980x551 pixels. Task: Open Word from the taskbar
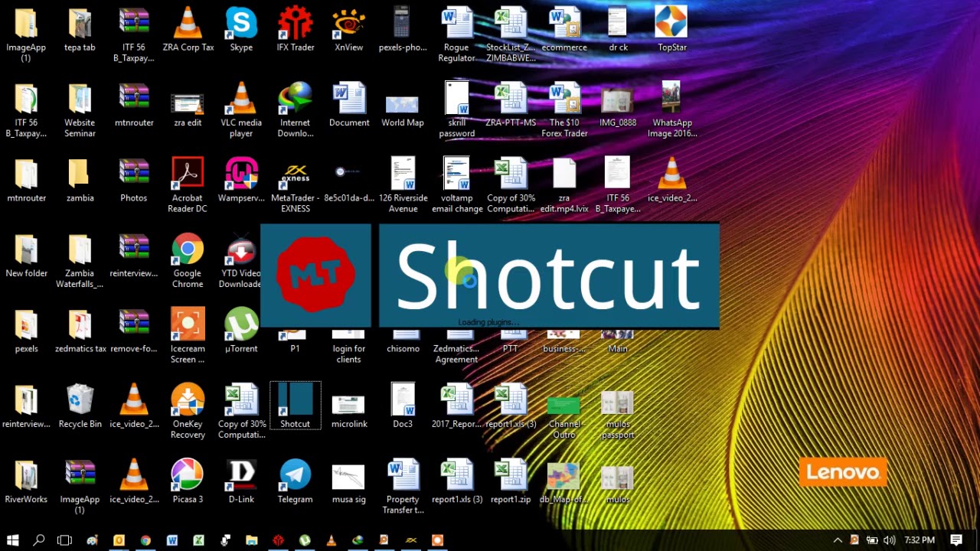(x=172, y=540)
